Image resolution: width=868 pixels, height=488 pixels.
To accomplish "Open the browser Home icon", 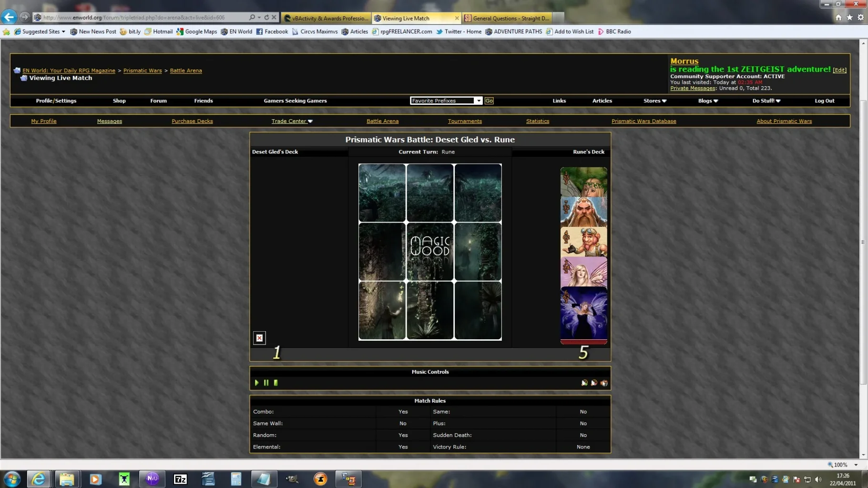I will 838,18.
